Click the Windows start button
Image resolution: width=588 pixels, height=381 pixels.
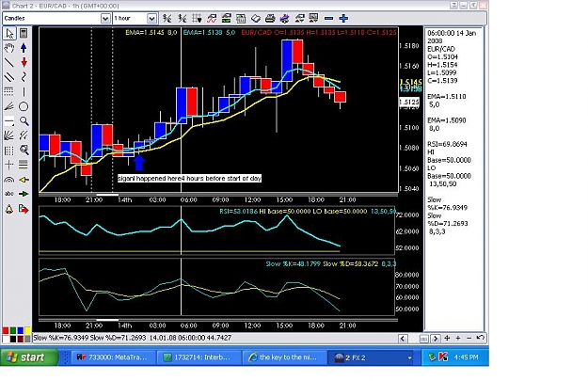click(29, 357)
